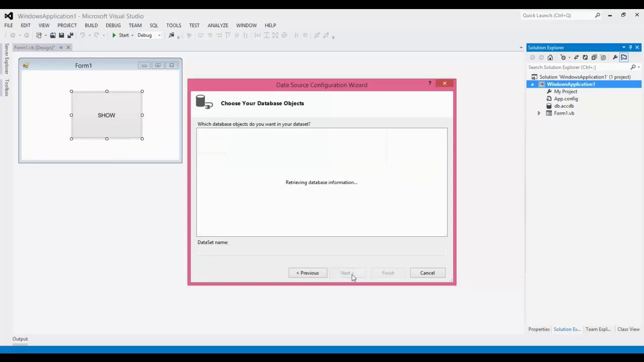Viewport: 644px width, 362px height.
Task: Expand the Form1.vb tree node
Action: [x=539, y=113]
